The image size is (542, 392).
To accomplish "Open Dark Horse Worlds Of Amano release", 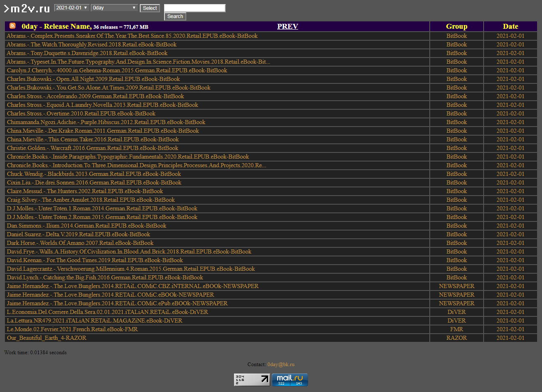I will [x=80, y=243].
